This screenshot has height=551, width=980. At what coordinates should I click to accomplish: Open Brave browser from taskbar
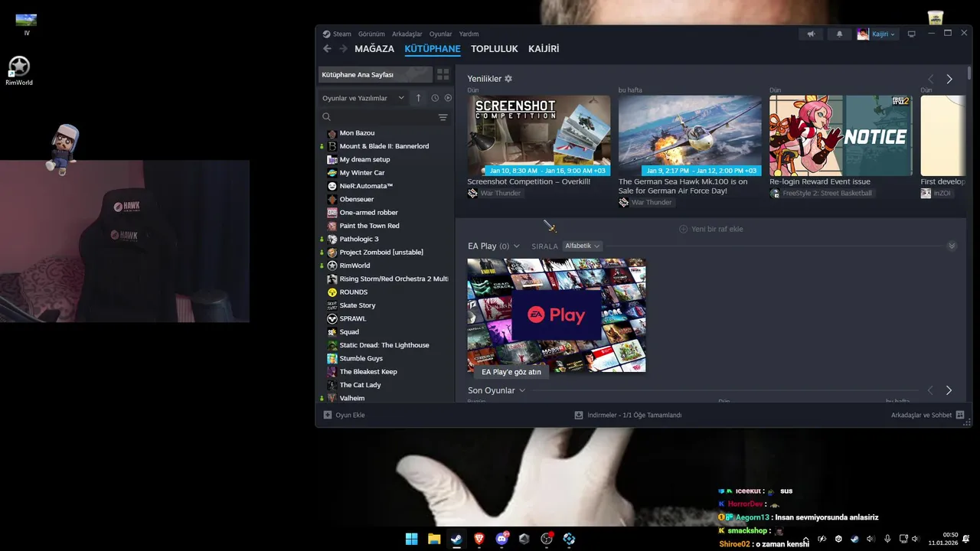click(479, 539)
